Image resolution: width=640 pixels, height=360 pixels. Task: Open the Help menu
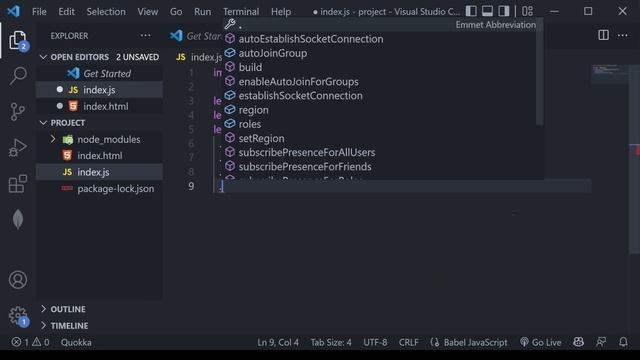click(281, 11)
